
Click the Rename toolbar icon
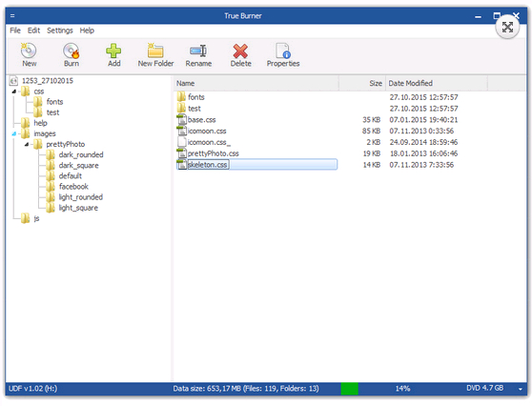(198, 51)
